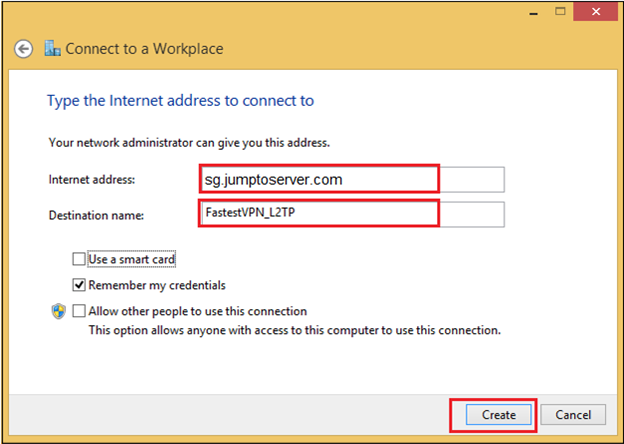Screen dimensions: 624x444
Task: Click the network administrator hint text
Action: (x=189, y=142)
